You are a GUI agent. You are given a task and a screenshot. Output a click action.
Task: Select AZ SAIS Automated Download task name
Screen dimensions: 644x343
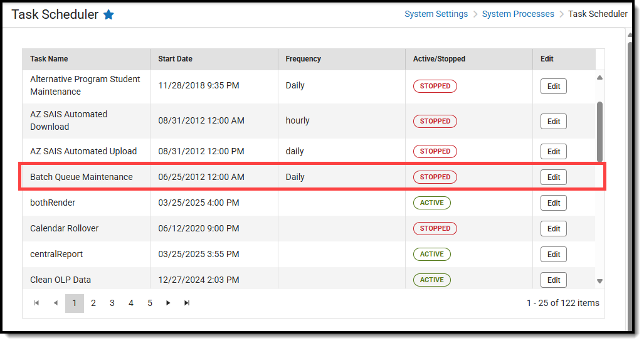68,120
